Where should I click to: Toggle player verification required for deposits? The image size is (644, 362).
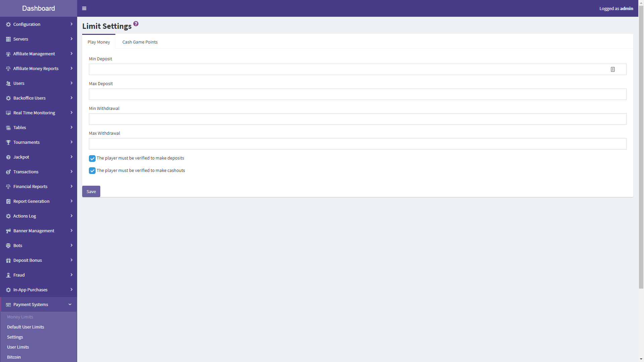tap(93, 158)
